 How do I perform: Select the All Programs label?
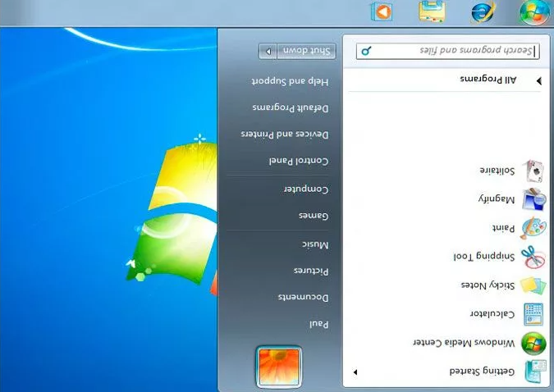click(488, 80)
